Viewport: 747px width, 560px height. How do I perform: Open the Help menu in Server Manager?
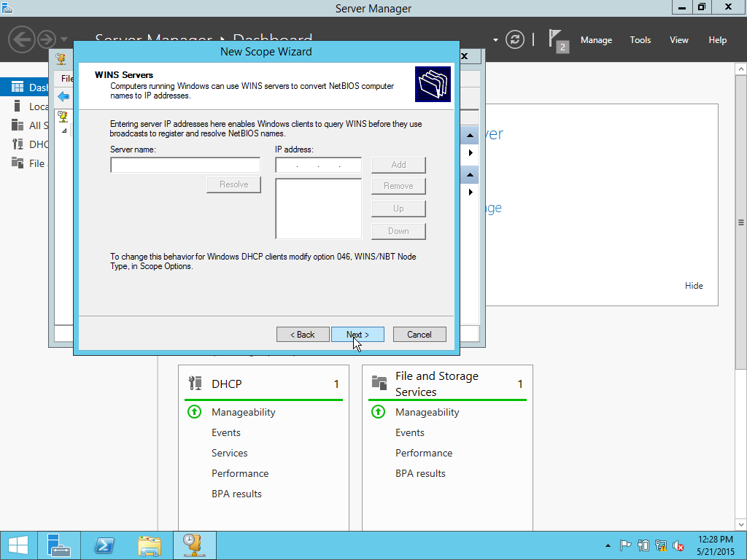(x=718, y=40)
